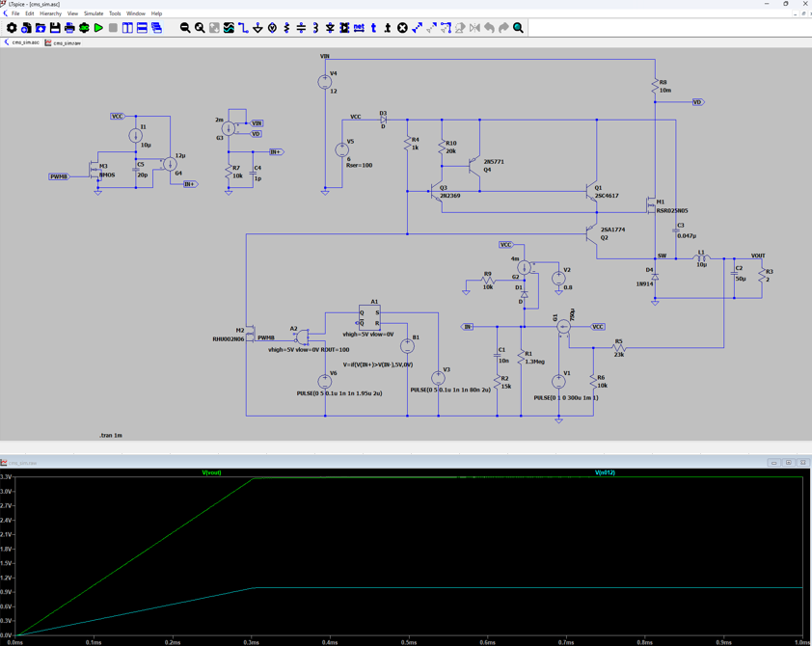The width and height of the screenshot is (812, 646).
Task: Select the Ground symbol tool
Action: click(x=257, y=28)
